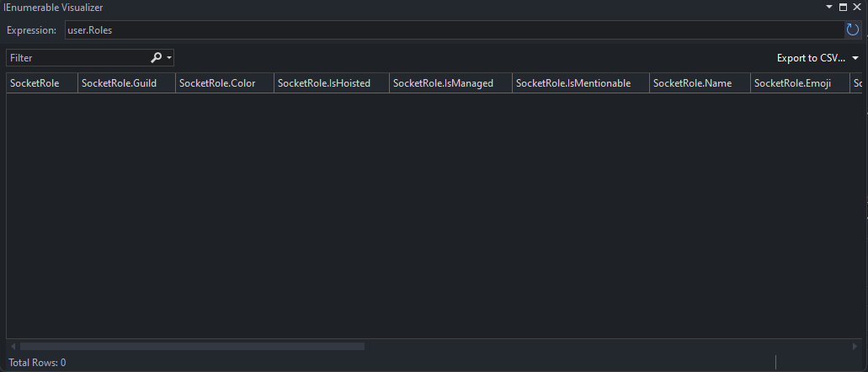Screen dimensions: 868x372
Task: Open the Export to CSV dropdown arrow
Action: point(855,57)
